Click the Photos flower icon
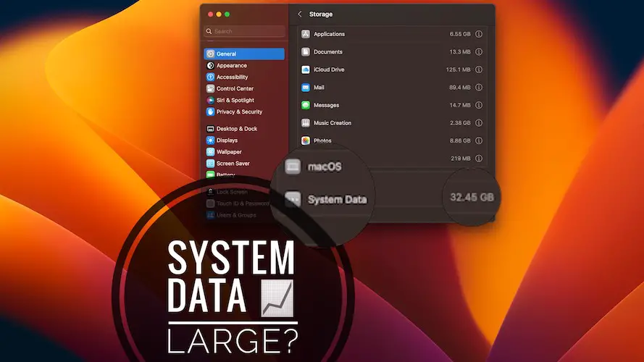644x362 pixels. 306,140
